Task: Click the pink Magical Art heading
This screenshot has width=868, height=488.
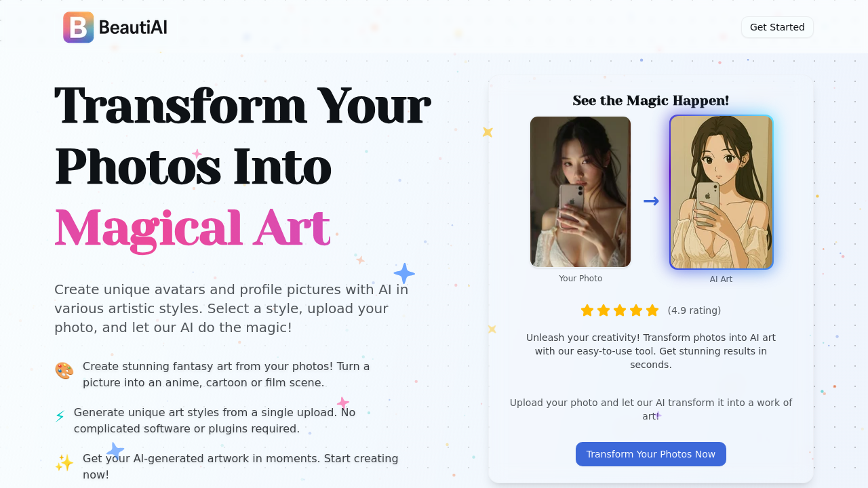Action: point(192,228)
